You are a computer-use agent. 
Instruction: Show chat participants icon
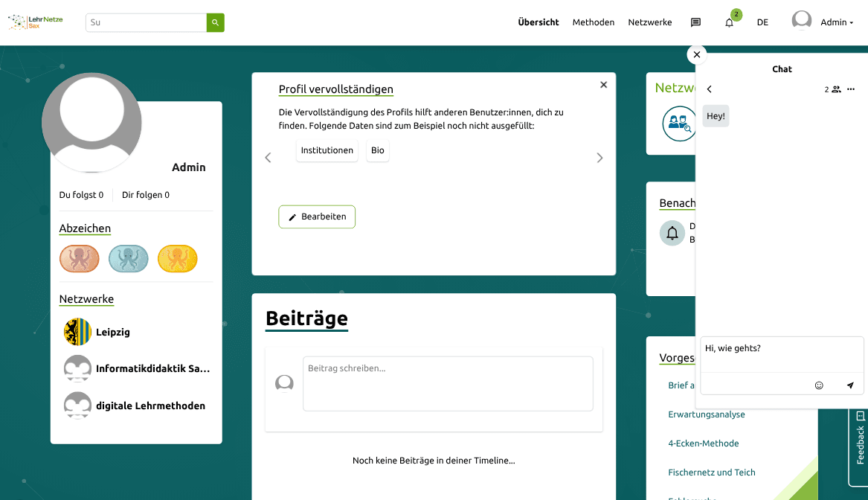point(836,89)
